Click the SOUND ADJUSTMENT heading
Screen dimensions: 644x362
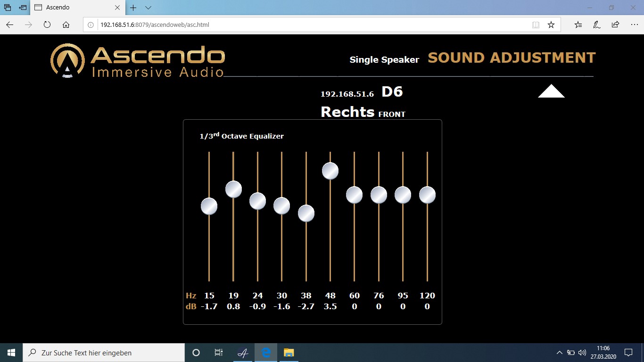(x=512, y=58)
